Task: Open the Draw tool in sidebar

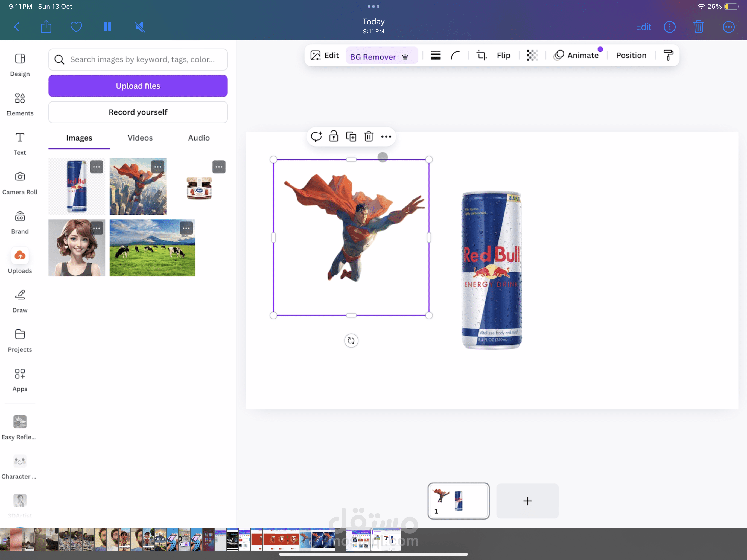Action: 20,301
